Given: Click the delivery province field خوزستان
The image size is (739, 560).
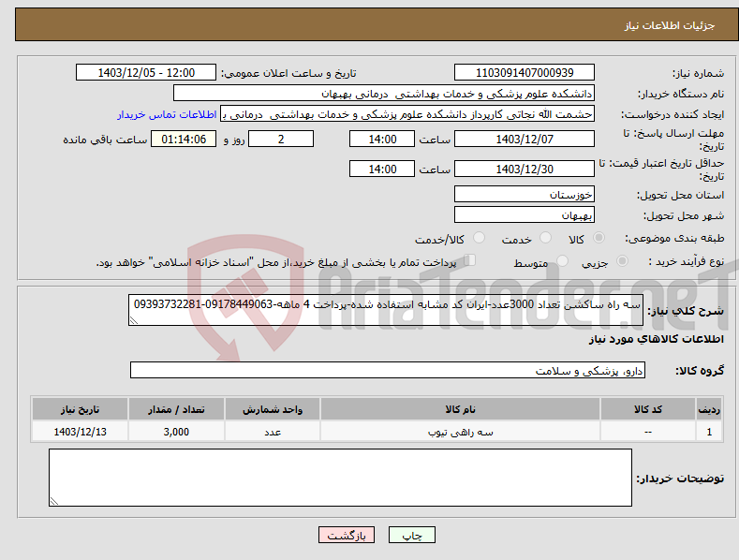Looking at the screenshot, I should [525, 194].
